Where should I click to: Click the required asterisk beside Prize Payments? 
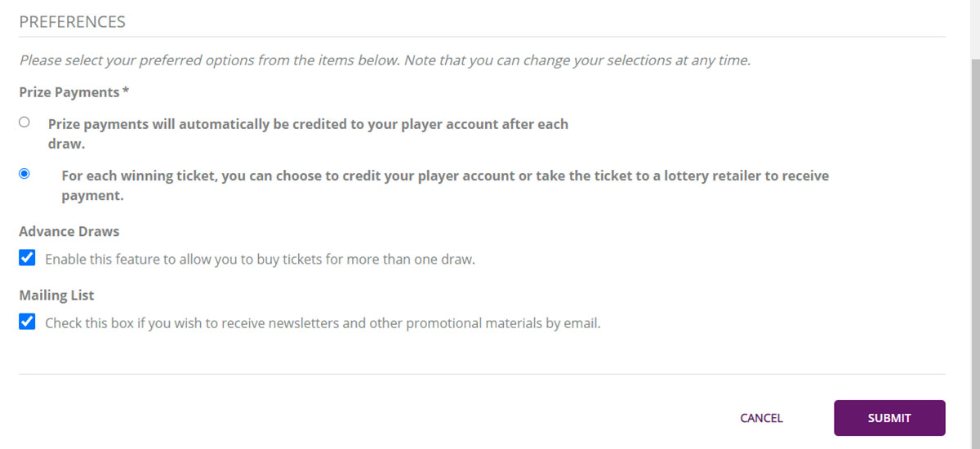[x=126, y=92]
